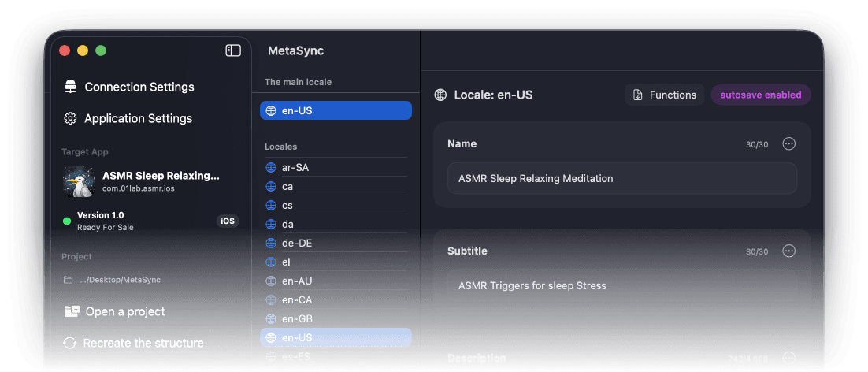The image size is (868, 372).
Task: Click the ASMR Sleep Relaxing app name
Action: [161, 176]
